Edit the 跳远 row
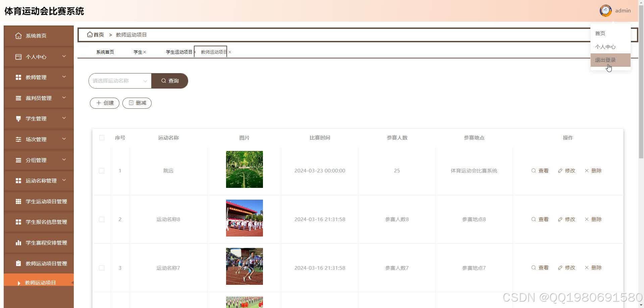This screenshot has height=308, width=644. coord(566,170)
